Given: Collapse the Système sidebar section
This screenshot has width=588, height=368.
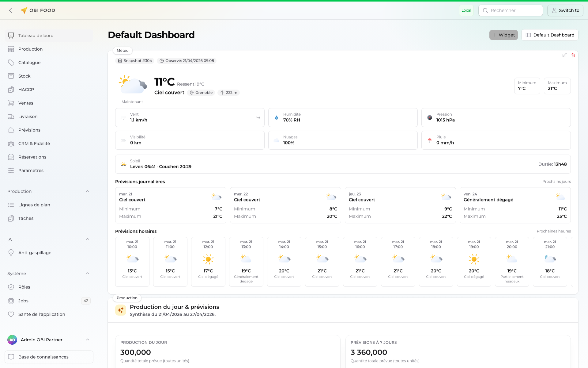Looking at the screenshot, I should [88, 274].
